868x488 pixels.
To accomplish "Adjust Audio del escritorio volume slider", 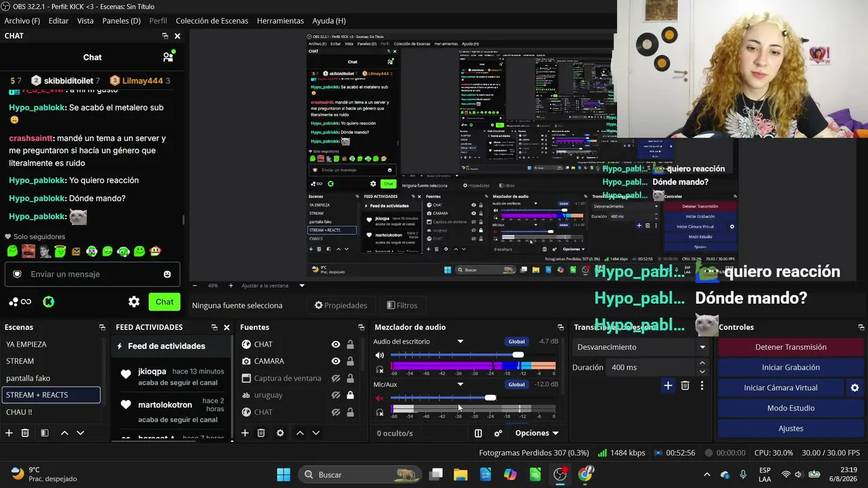I will [x=518, y=354].
